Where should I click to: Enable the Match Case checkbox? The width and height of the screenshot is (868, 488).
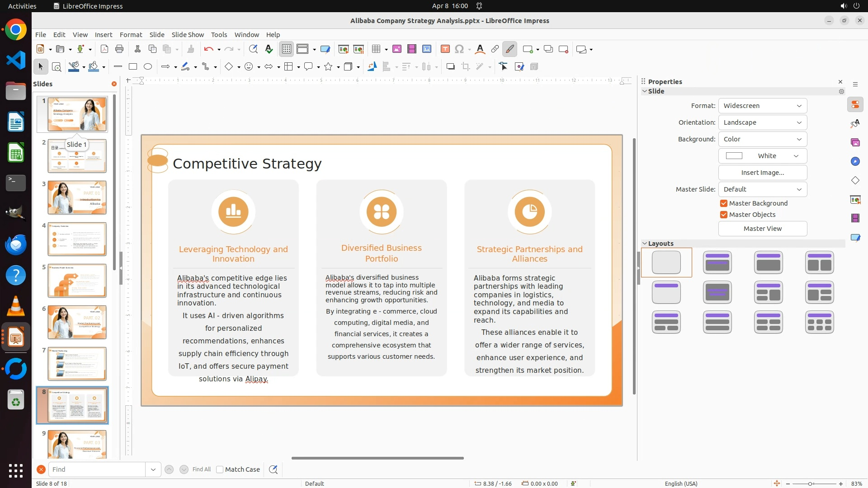click(220, 469)
